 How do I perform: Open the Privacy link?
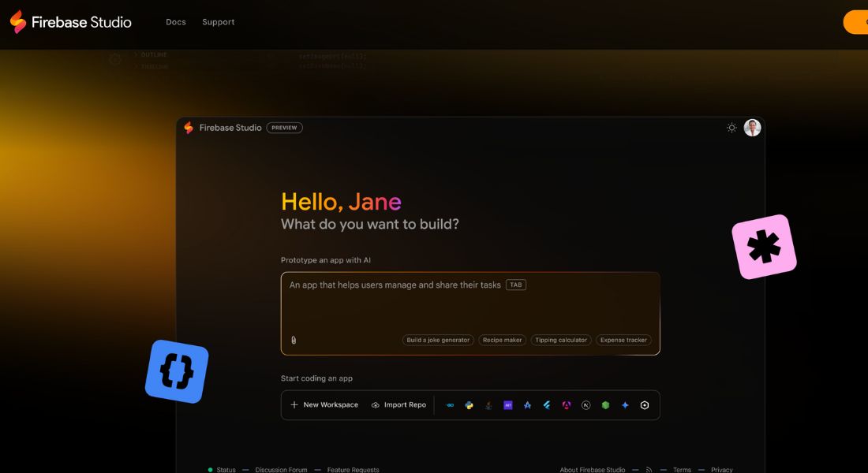[722, 470]
